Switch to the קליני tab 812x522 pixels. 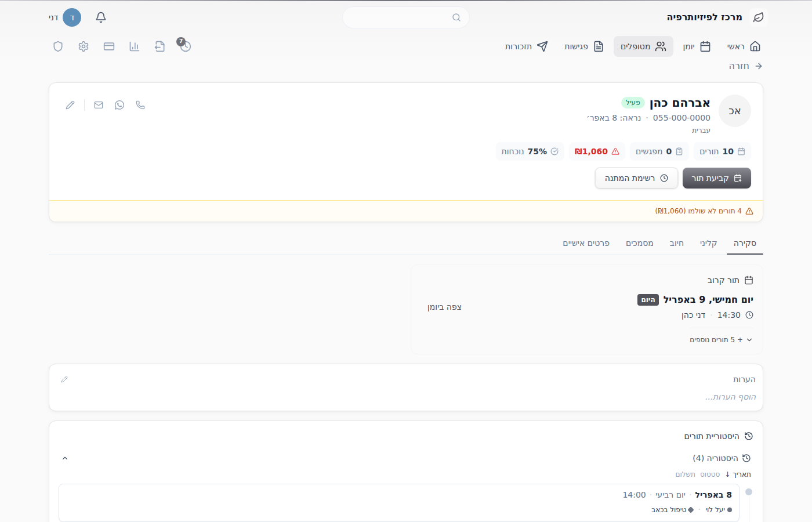[x=709, y=243]
